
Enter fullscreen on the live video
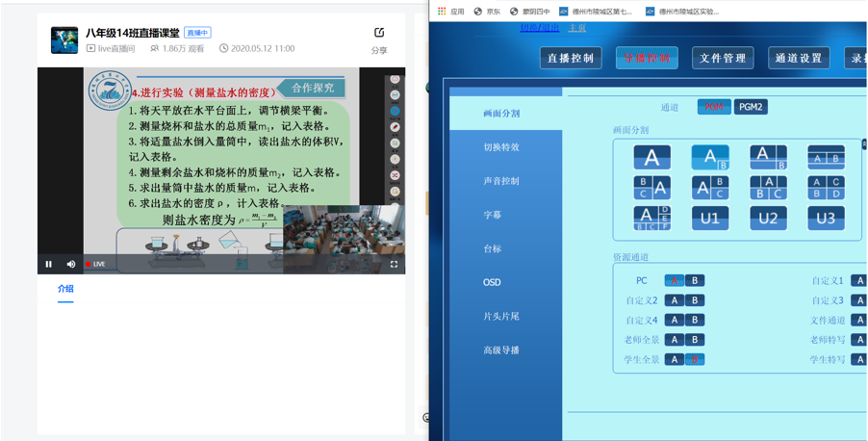click(x=394, y=264)
